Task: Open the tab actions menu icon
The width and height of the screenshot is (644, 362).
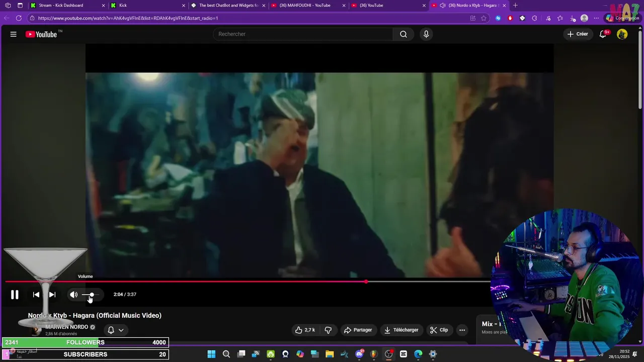Action: 20,6
